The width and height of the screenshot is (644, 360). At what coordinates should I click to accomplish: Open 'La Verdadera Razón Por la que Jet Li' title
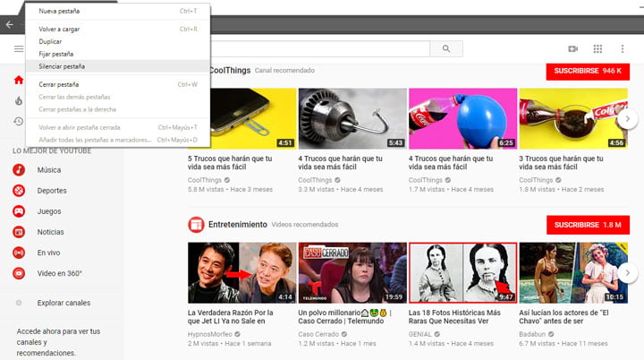click(231, 317)
